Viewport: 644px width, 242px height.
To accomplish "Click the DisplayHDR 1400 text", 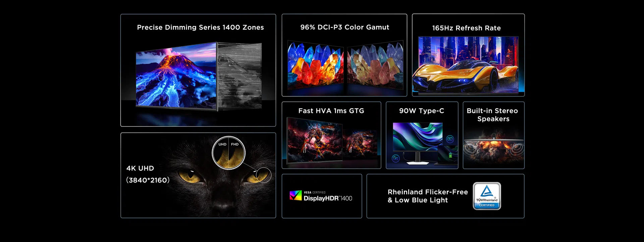I will click(328, 198).
